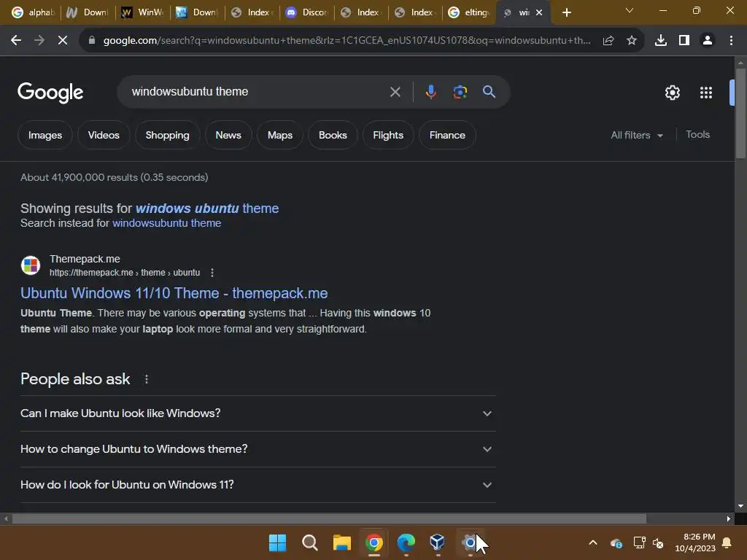Open VirtualBox from the taskbar
The image size is (747, 560).
[x=438, y=542]
